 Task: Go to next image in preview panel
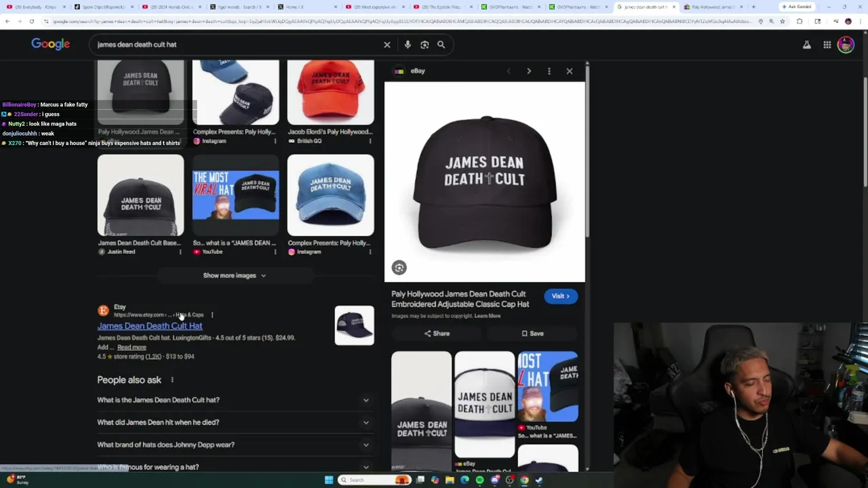529,71
